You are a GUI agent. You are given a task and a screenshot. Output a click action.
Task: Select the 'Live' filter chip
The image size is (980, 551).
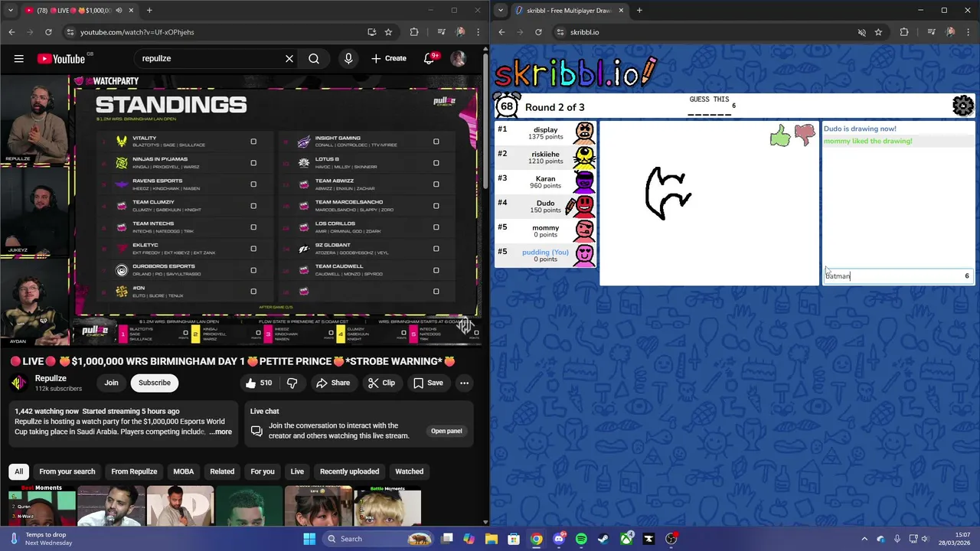(x=297, y=471)
